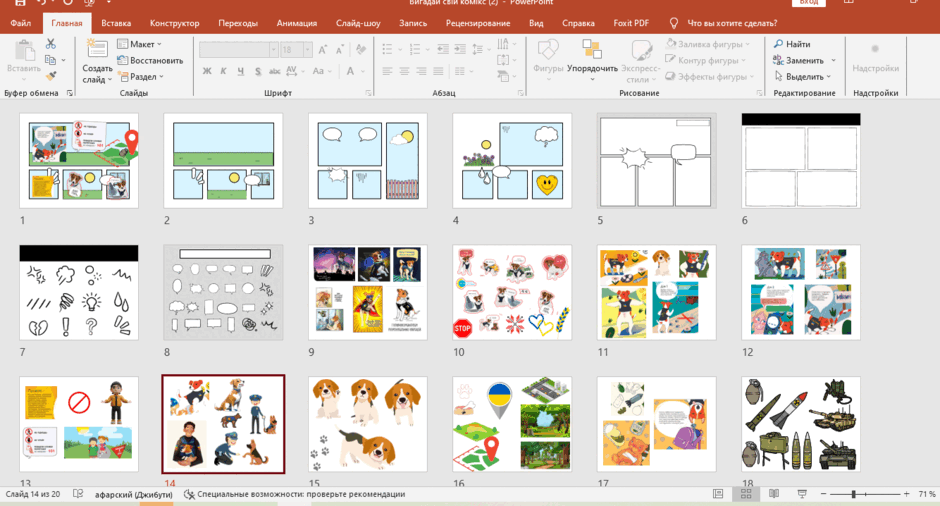Click the spell-check book icon in status bar
Screen dimensions: 940x506
click(78, 494)
